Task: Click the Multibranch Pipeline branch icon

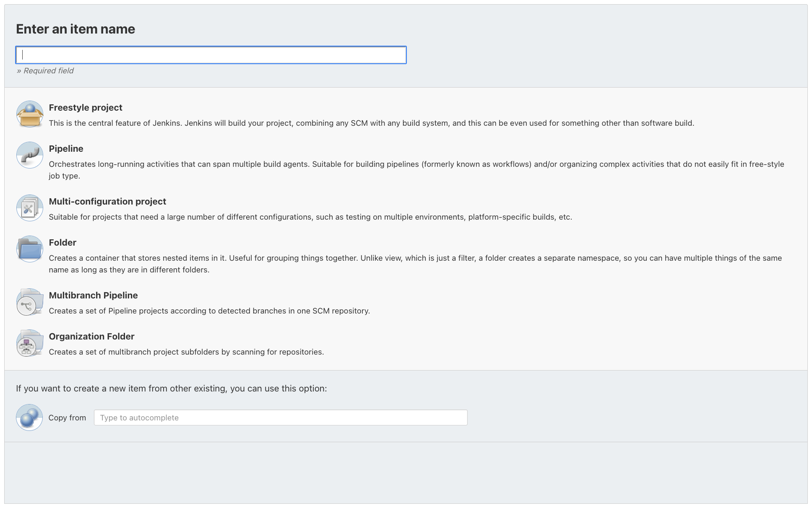Action: [29, 301]
